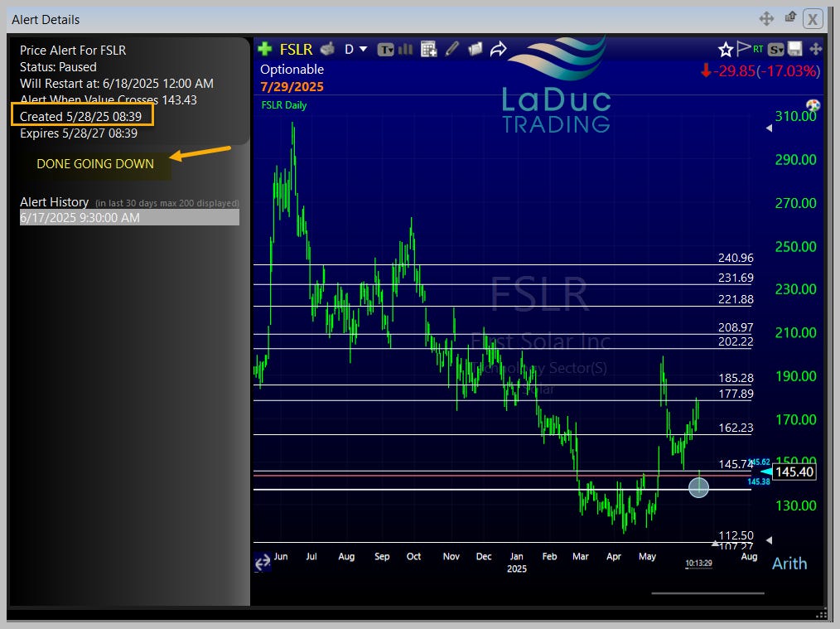Click the grey eraser icon next to FSLR
This screenshot has height=629, width=840.
coord(327,49)
